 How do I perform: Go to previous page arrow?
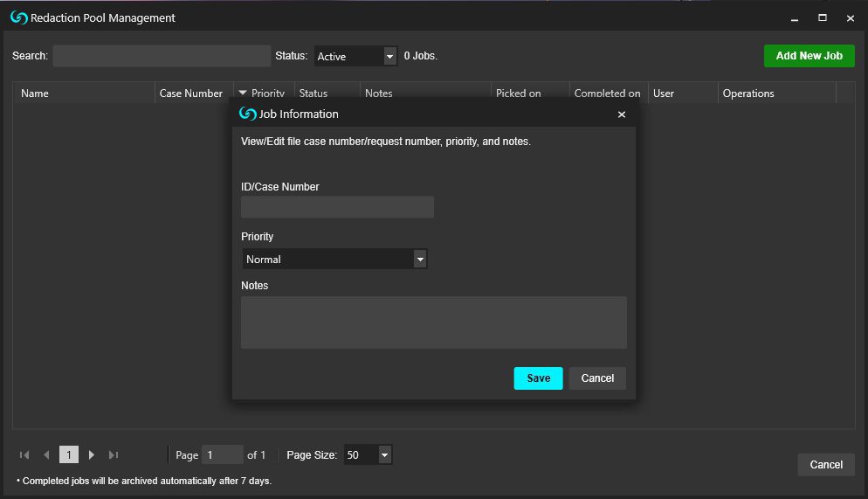click(46, 454)
